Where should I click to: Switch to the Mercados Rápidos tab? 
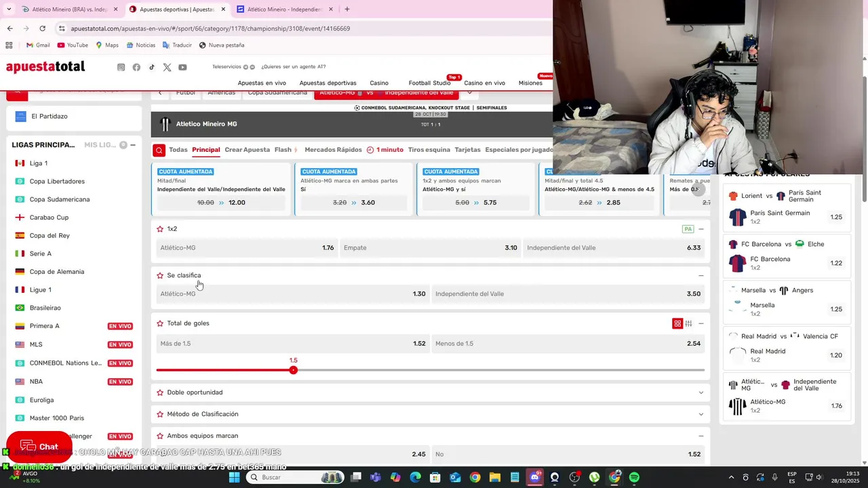333,150
